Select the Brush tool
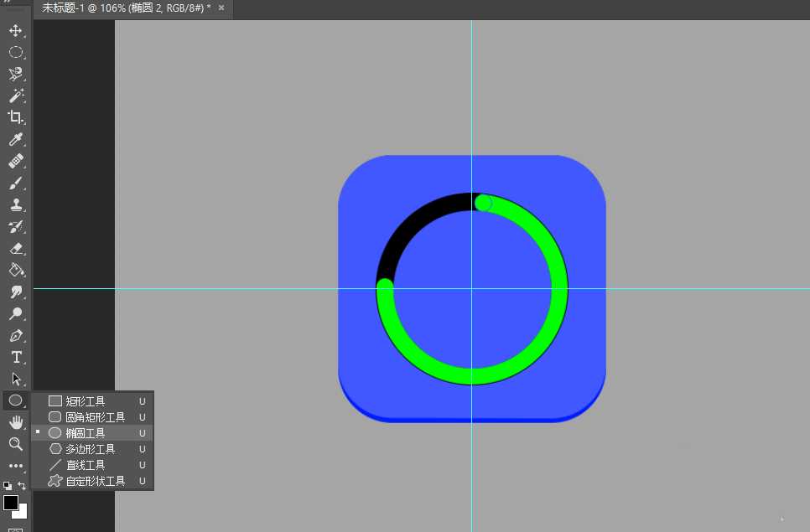Screen dimensions: 810x532 coord(15,183)
